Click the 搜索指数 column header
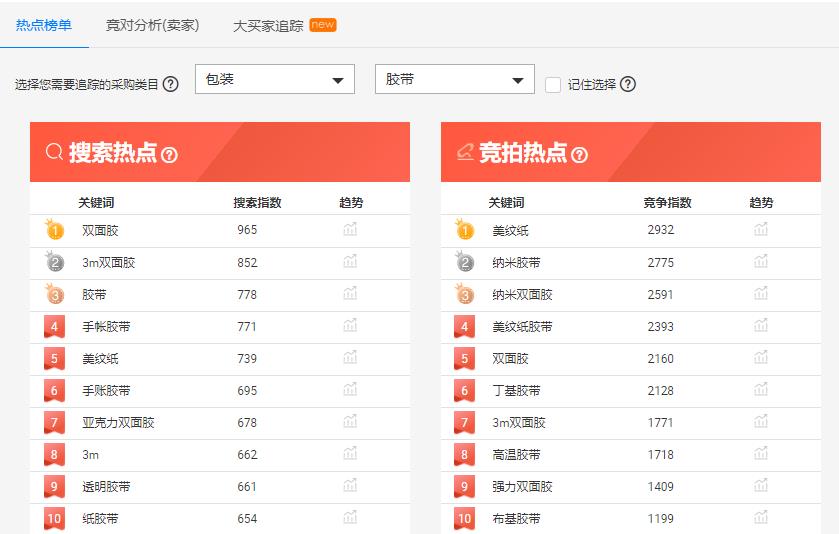The width and height of the screenshot is (839, 534). (x=257, y=203)
